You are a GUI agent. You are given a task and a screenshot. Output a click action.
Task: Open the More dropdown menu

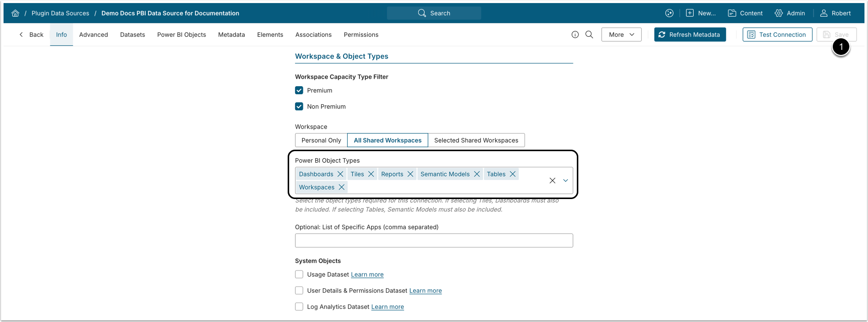[621, 35]
